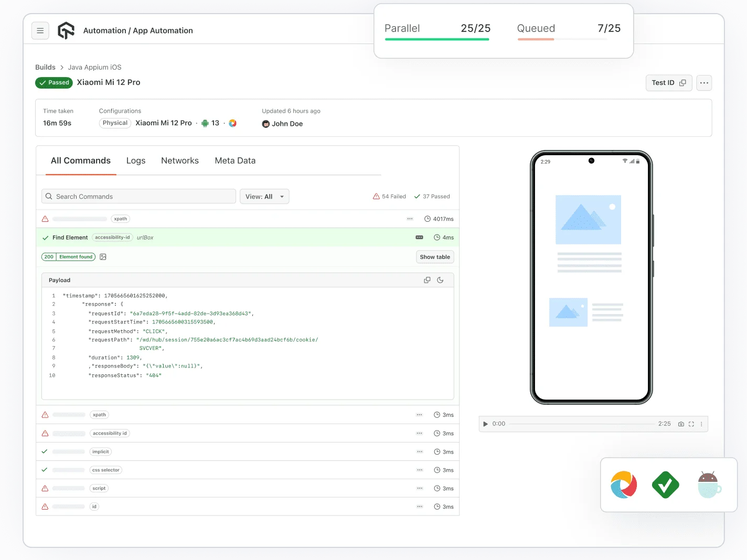
Task: Expand the failed accessibility id command row
Action: click(419, 433)
